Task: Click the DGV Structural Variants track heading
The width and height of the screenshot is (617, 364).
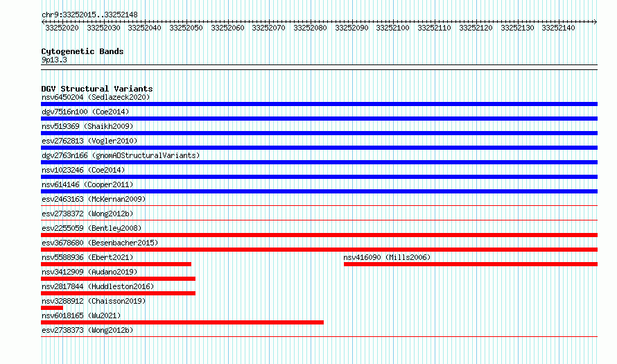Action: (97, 89)
